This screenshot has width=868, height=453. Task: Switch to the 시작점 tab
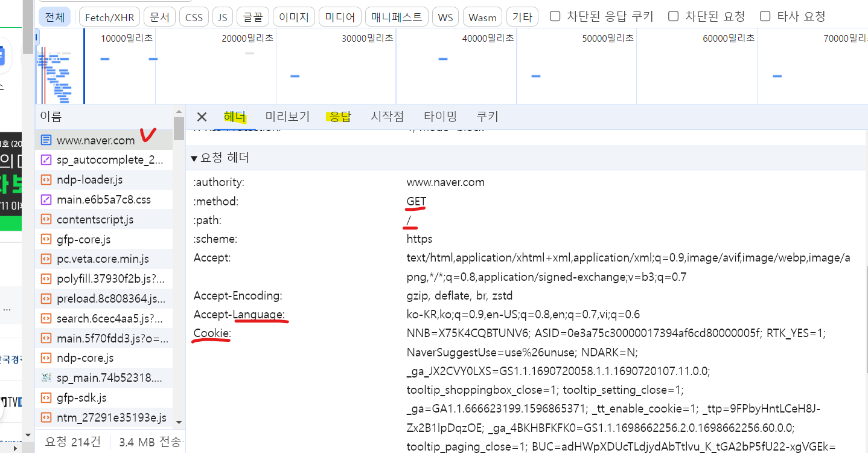(x=388, y=117)
